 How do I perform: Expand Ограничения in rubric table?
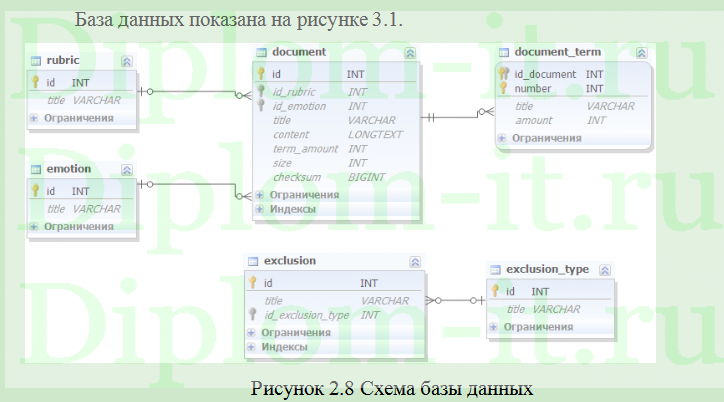tap(34, 118)
